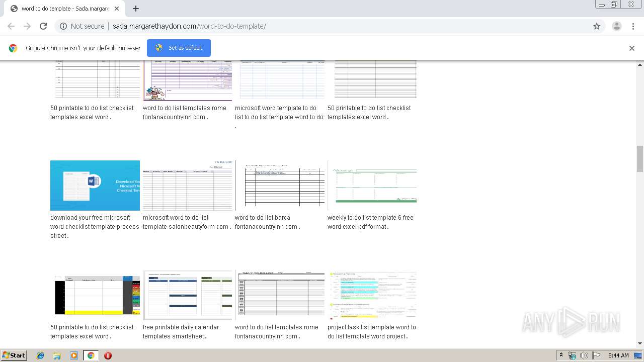
Task: Dismiss the default browser notification bar
Action: [x=632, y=48]
